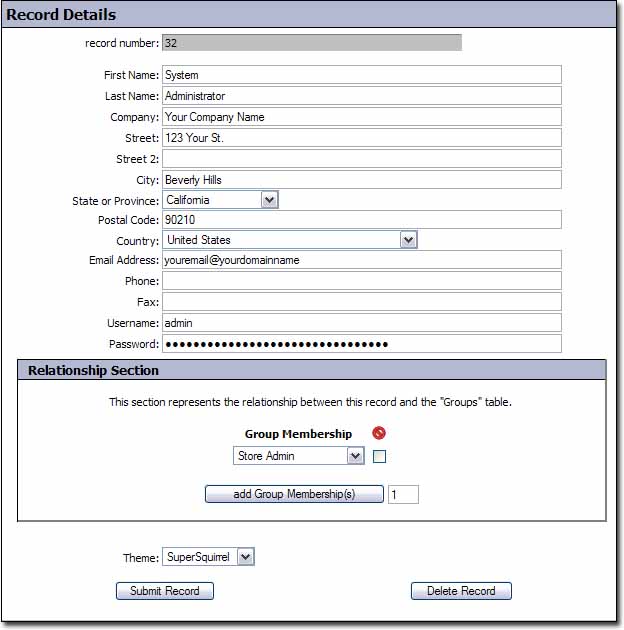This screenshot has width=624, height=630.
Task: Click the group membership count box
Action: (403, 494)
